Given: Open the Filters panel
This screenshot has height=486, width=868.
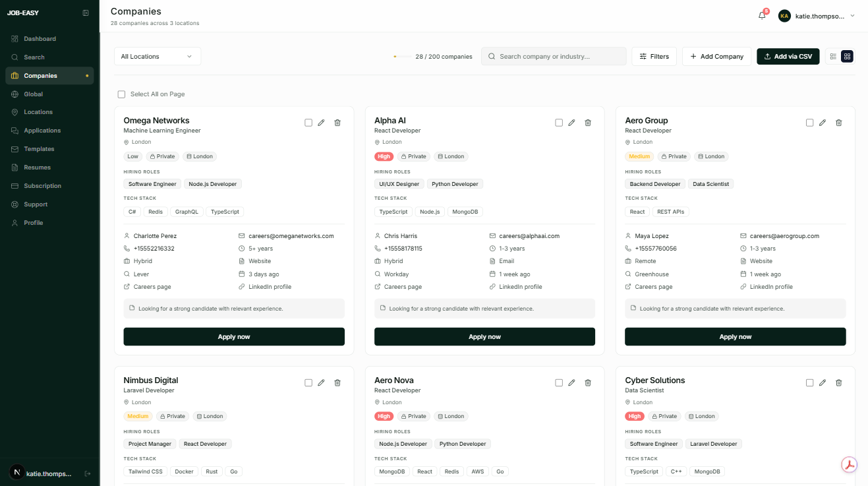Looking at the screenshot, I should (654, 57).
